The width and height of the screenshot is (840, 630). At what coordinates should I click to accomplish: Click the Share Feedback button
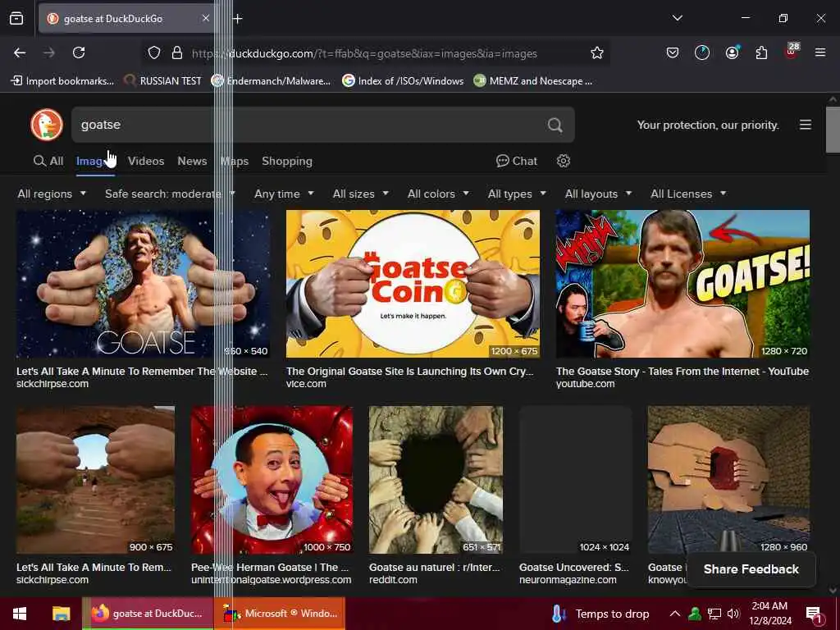coord(751,569)
